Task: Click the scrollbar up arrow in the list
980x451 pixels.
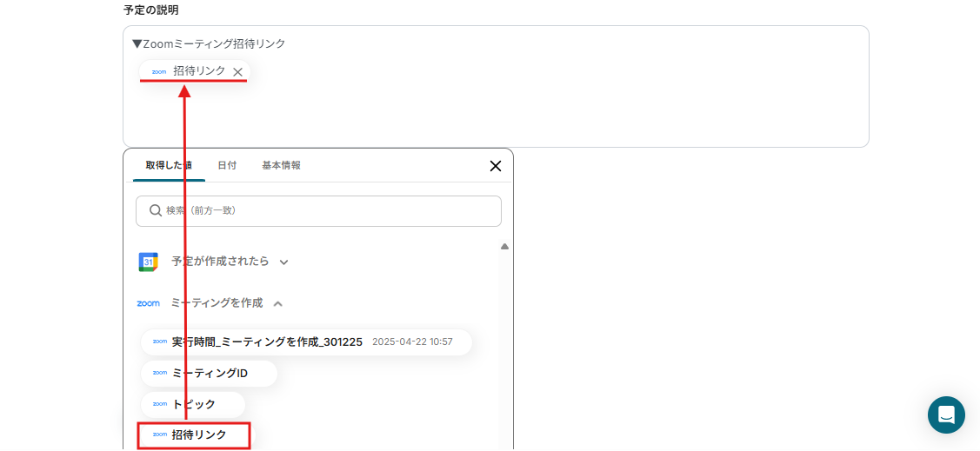Action: (504, 247)
